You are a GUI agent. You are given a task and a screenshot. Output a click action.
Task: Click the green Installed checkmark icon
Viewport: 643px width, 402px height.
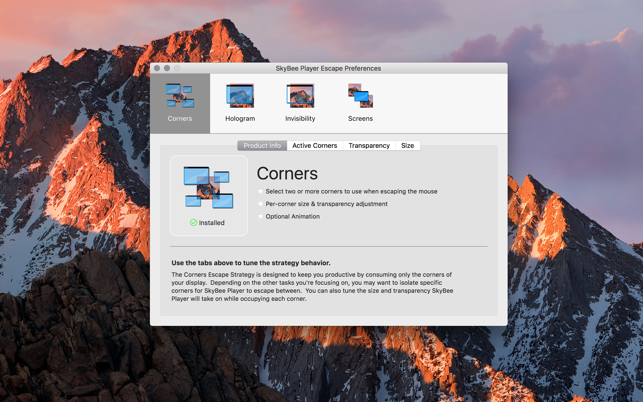pos(193,223)
